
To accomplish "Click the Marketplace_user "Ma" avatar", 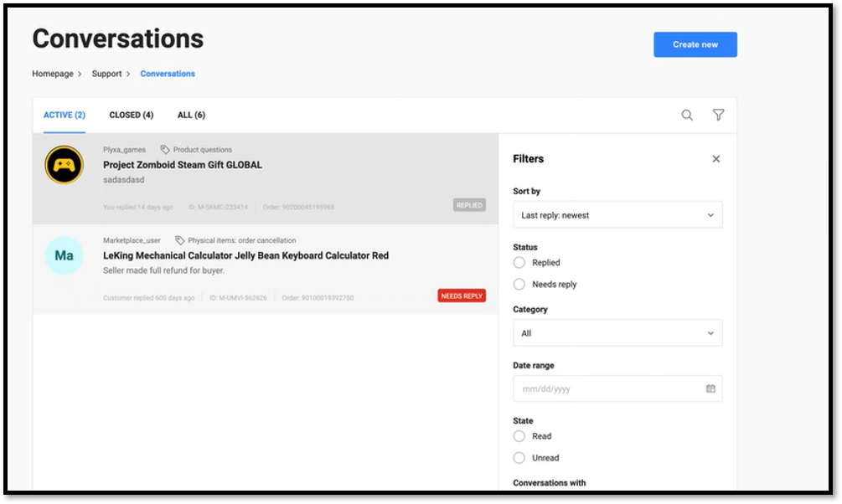I will click(x=64, y=255).
